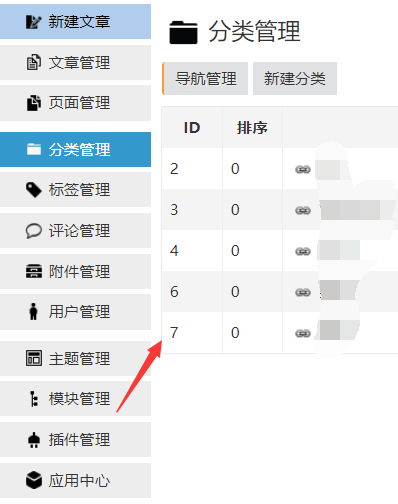Click the link icon in row ID 4
This screenshot has width=398, height=504.
point(303,251)
